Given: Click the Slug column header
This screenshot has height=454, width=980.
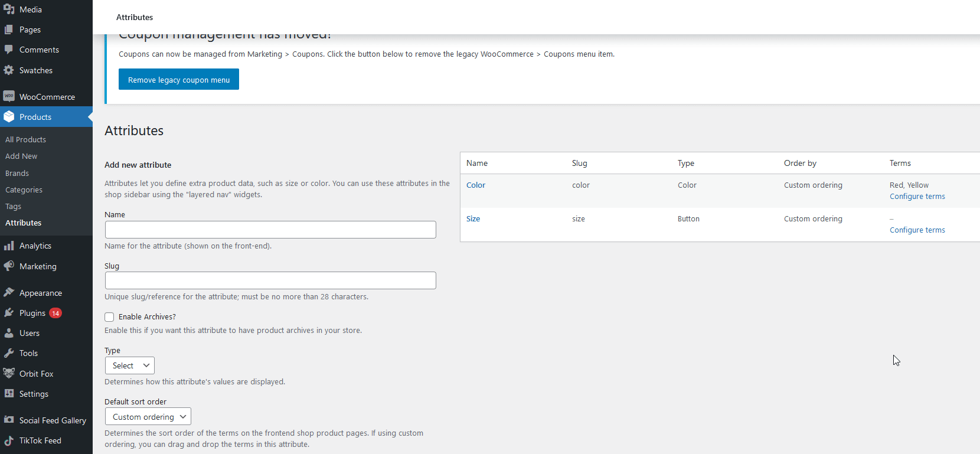Looking at the screenshot, I should 580,163.
